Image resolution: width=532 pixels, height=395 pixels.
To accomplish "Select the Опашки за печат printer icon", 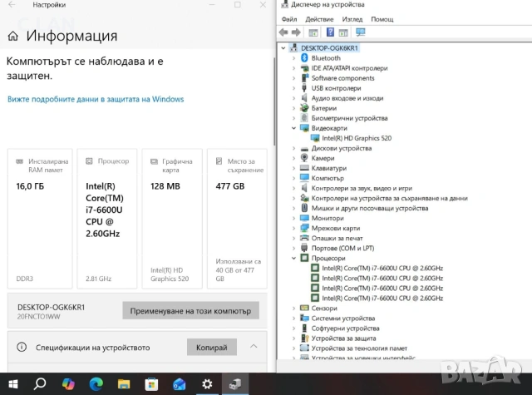I will pos(304,238).
